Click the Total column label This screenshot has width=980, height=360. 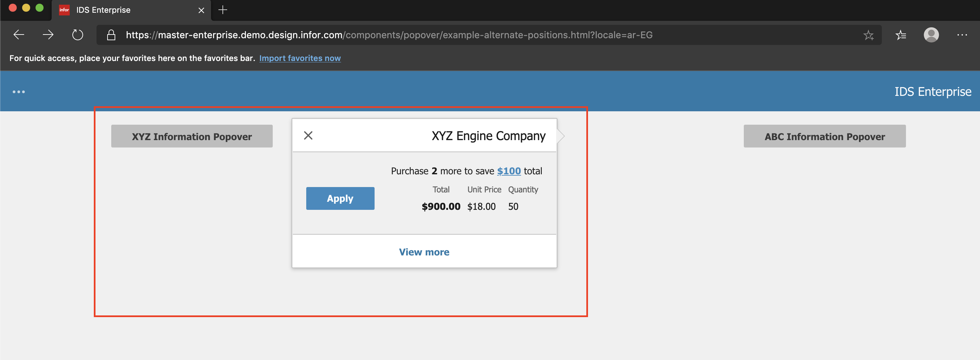click(x=441, y=189)
